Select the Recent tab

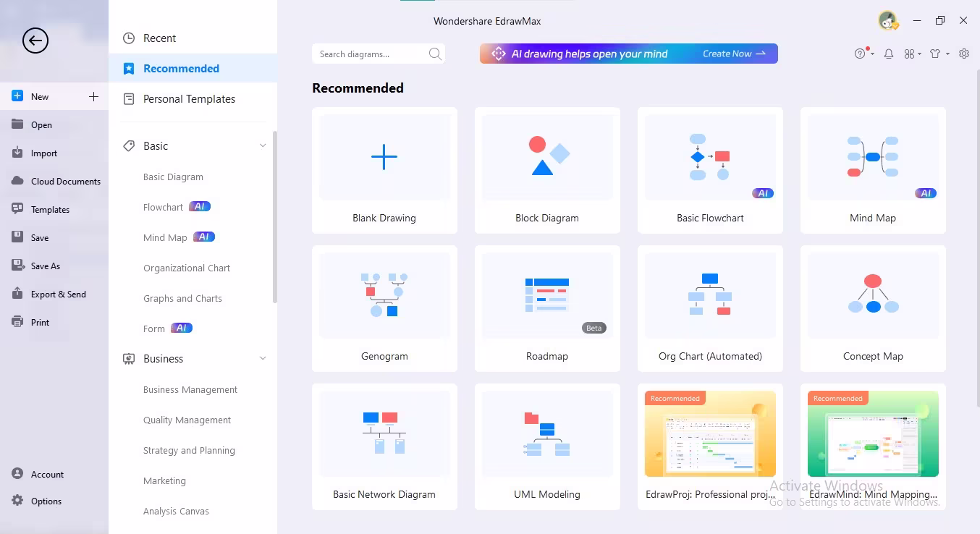(193, 38)
